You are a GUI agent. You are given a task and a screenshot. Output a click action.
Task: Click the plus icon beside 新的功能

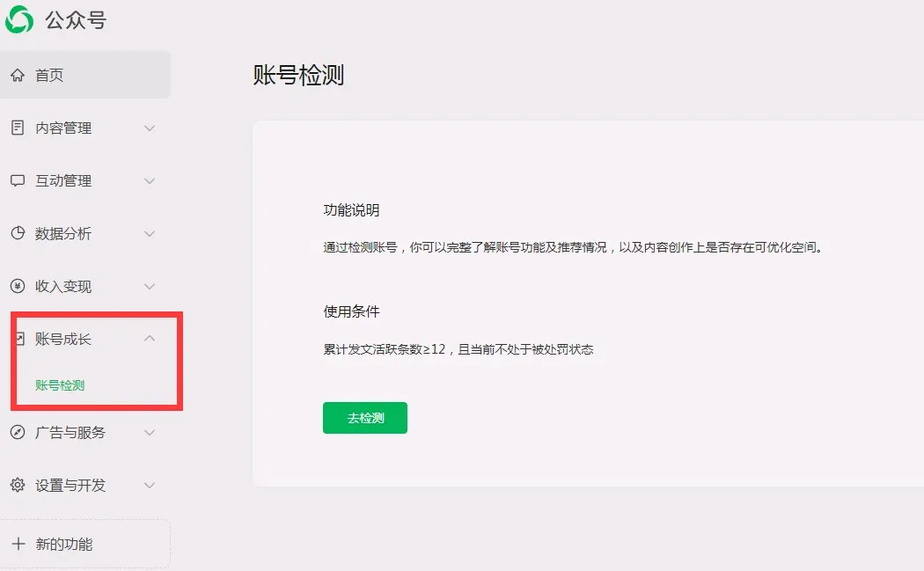18,545
